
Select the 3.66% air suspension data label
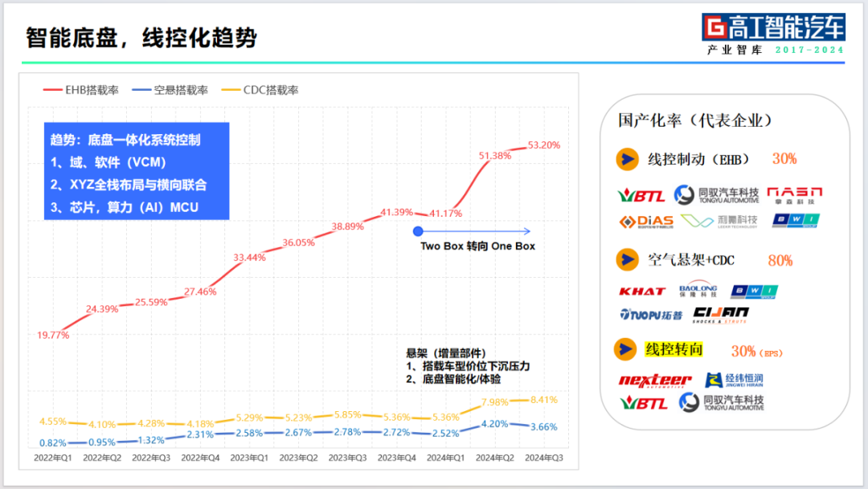(543, 427)
